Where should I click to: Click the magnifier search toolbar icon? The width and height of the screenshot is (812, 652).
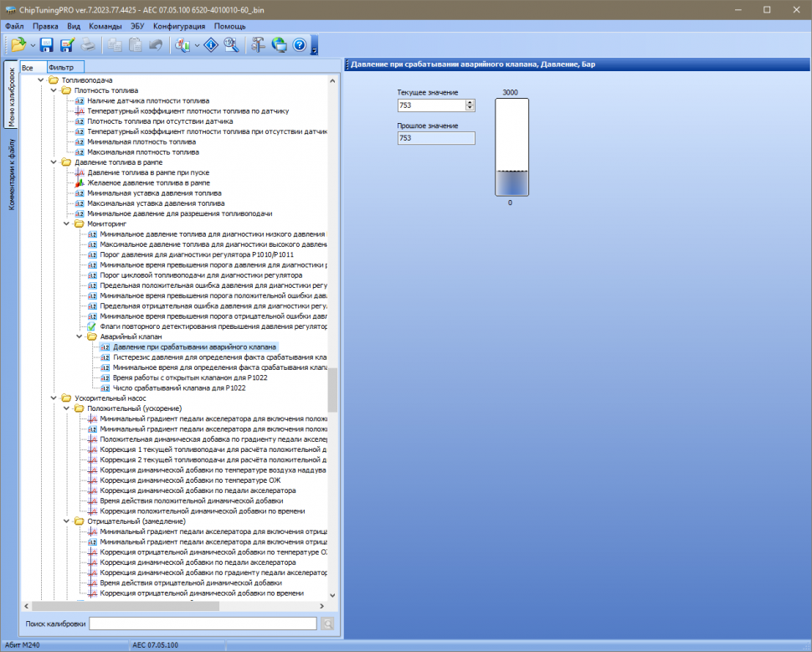tap(232, 45)
